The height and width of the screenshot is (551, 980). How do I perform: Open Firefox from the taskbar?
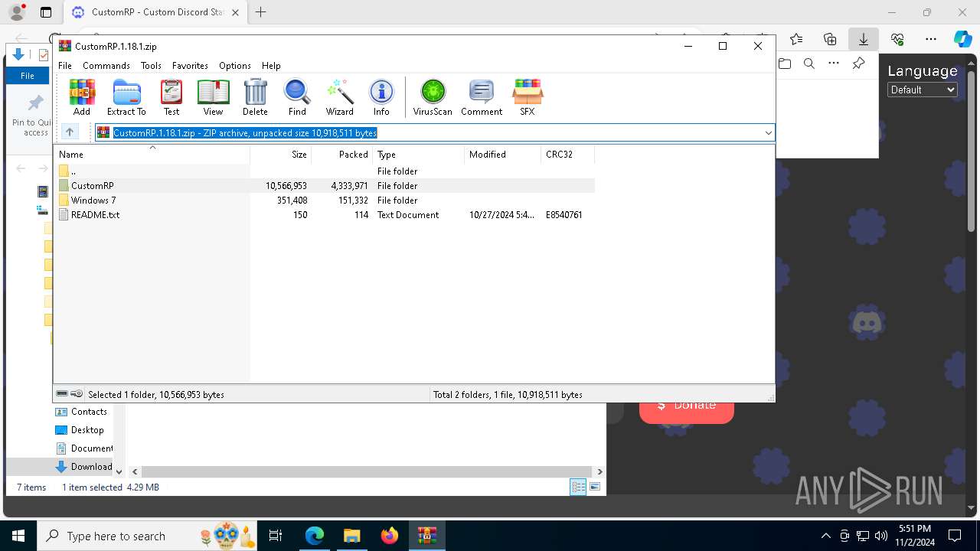390,536
